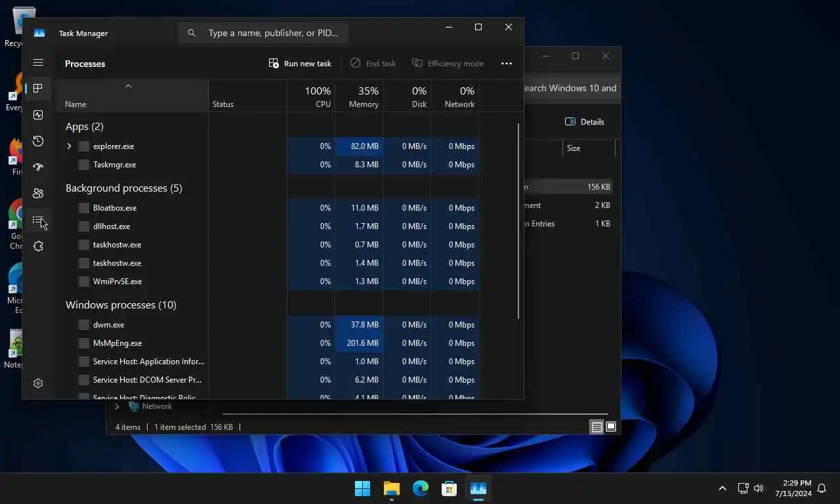Expand the Network node in Explorer tree

click(117, 407)
